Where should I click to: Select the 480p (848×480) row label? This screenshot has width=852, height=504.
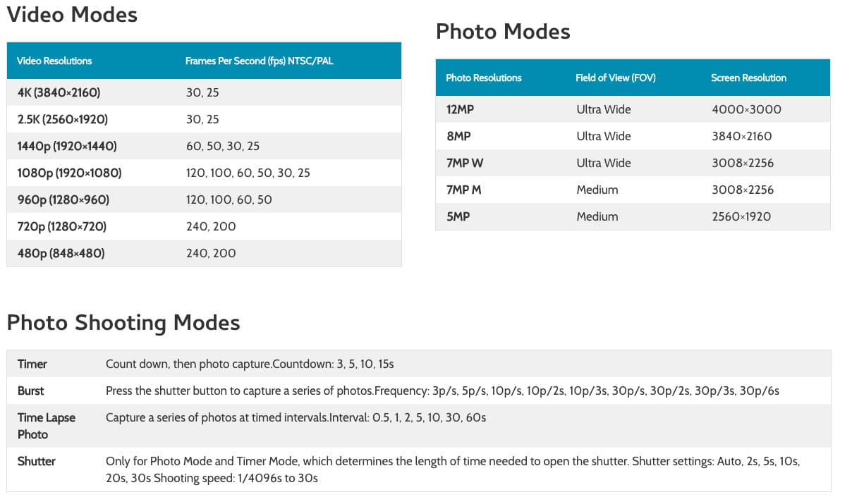tap(61, 253)
